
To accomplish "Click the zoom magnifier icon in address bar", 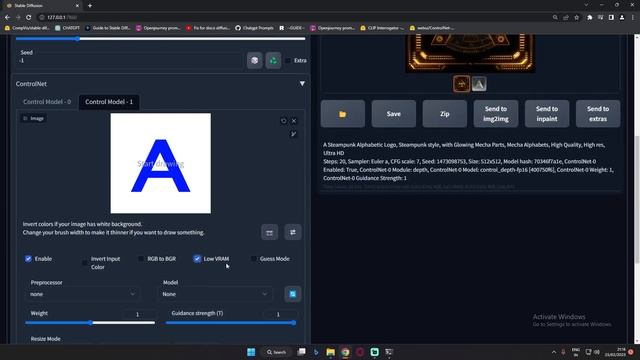I will tap(555, 18).
